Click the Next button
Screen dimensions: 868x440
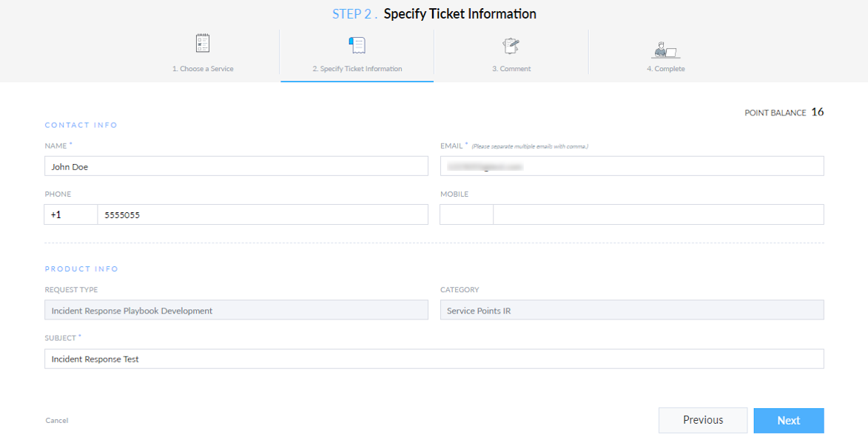point(788,420)
